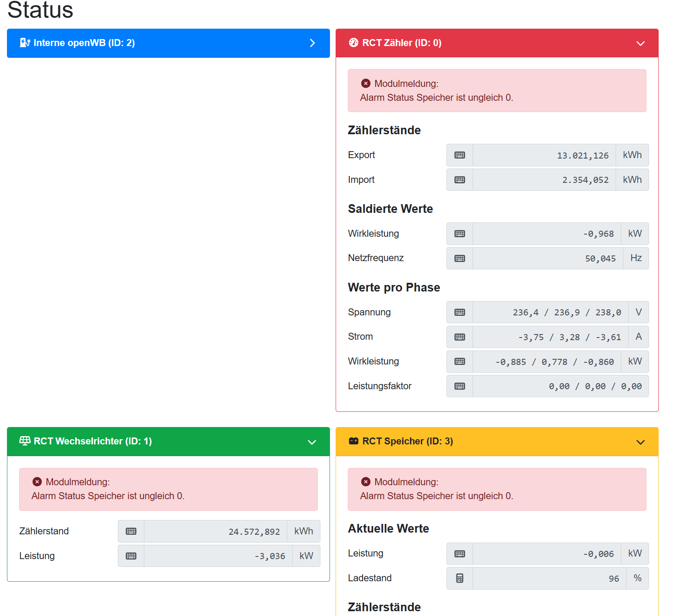
Task: Click the Export value field 13.021,126
Action: tap(544, 155)
